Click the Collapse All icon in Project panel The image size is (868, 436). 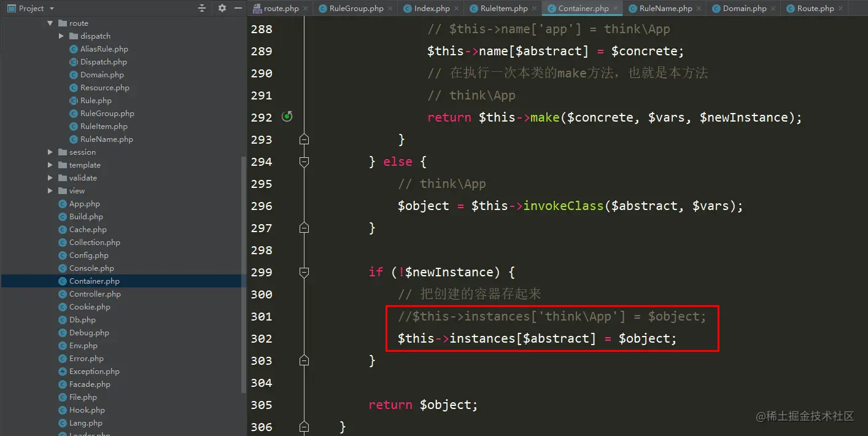pos(202,8)
